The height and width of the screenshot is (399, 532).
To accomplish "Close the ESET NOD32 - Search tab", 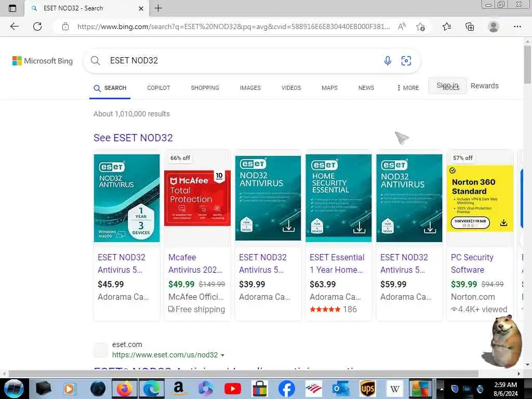I will coord(141,8).
